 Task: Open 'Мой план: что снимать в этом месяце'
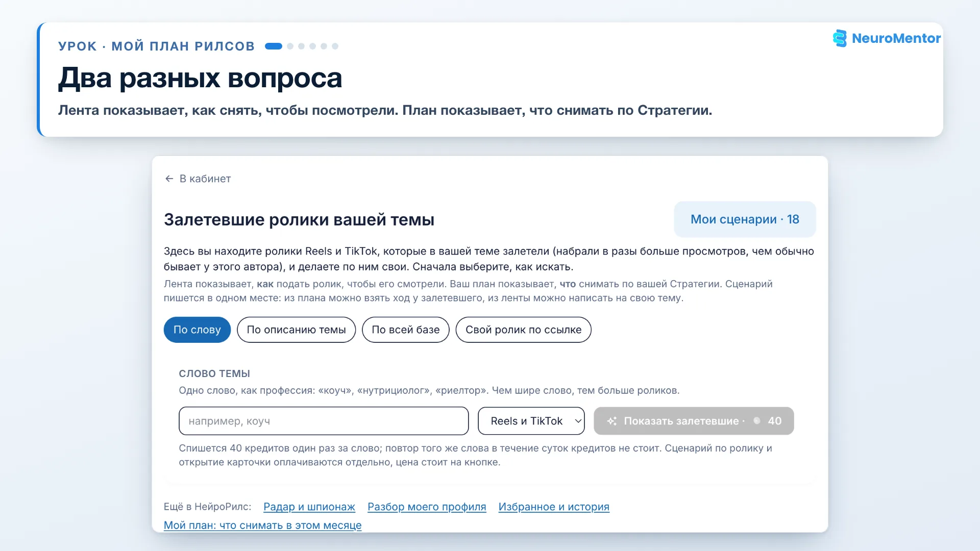[x=262, y=525]
